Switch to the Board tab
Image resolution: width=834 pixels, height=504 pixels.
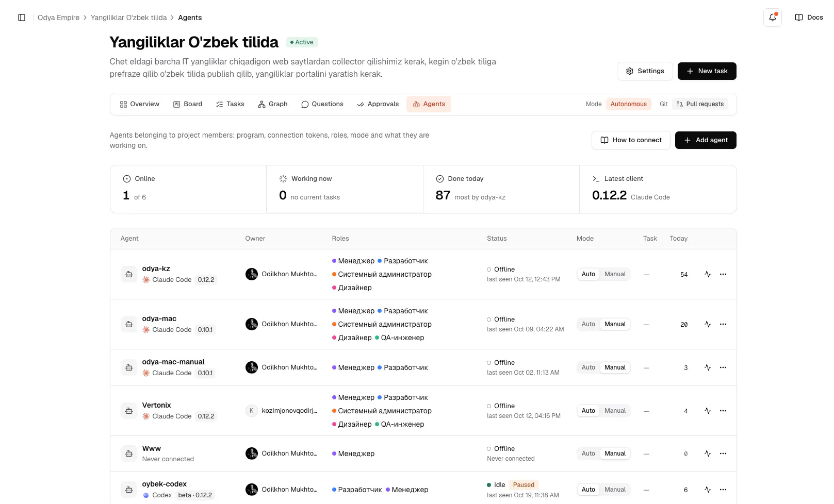(x=188, y=104)
